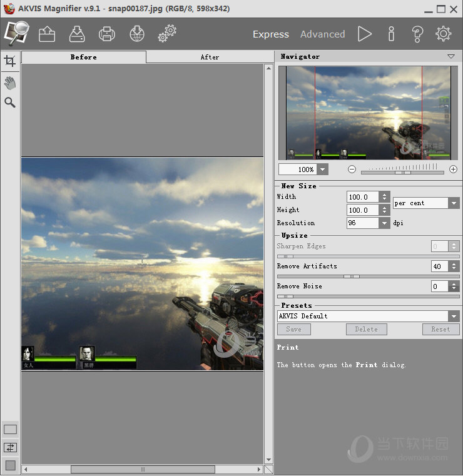The height and width of the screenshot is (476, 463).
Task: Click the Navigator preview thumbnail
Action: tap(369, 113)
